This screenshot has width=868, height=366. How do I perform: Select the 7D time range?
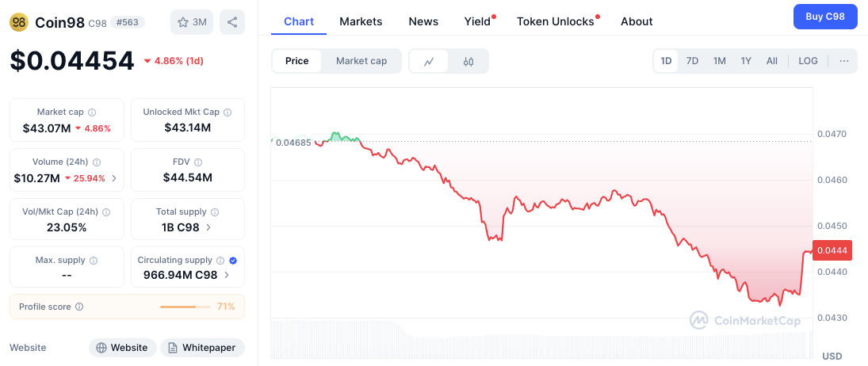point(692,61)
